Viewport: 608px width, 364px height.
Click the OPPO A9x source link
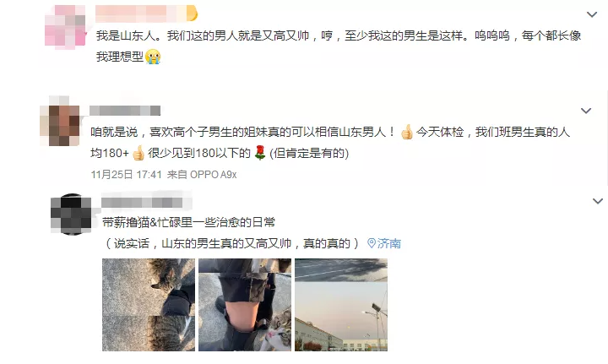pyautogui.click(x=214, y=175)
